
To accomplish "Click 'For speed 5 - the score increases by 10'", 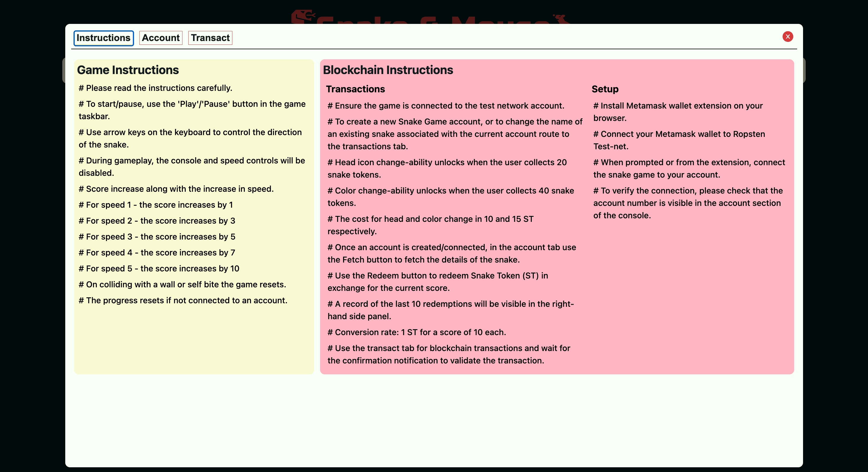I will tap(159, 268).
